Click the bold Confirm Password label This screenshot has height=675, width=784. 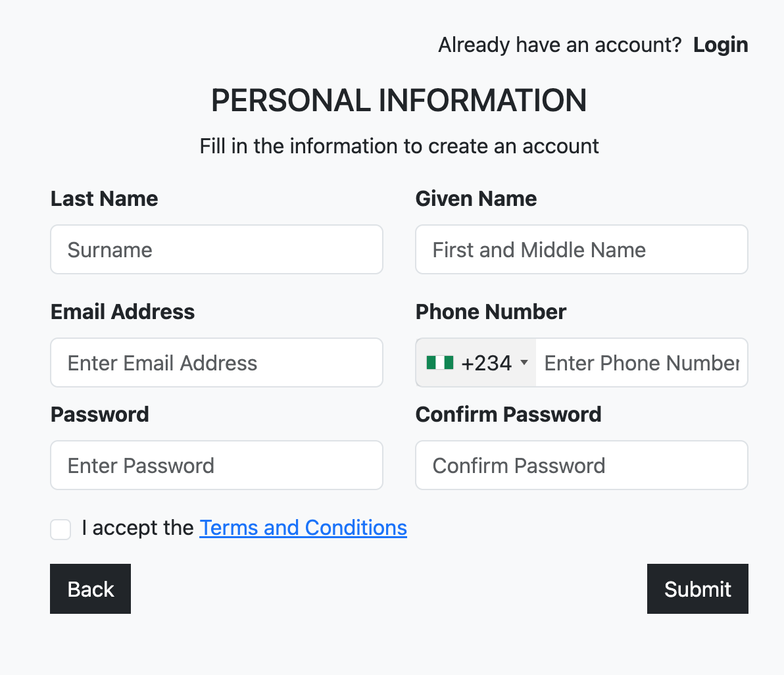508,414
